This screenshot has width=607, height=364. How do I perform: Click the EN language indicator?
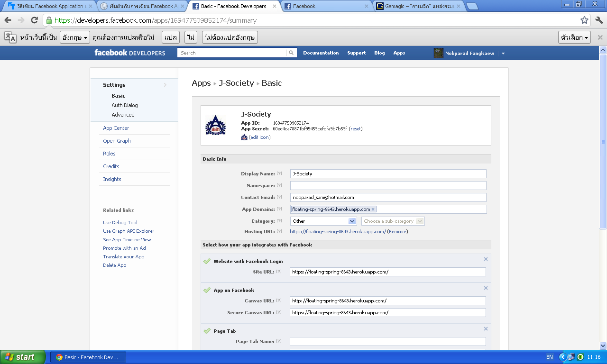(549, 357)
